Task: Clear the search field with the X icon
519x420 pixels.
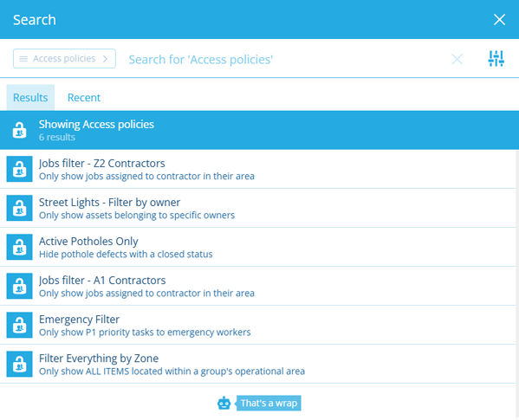Action: click(x=457, y=59)
